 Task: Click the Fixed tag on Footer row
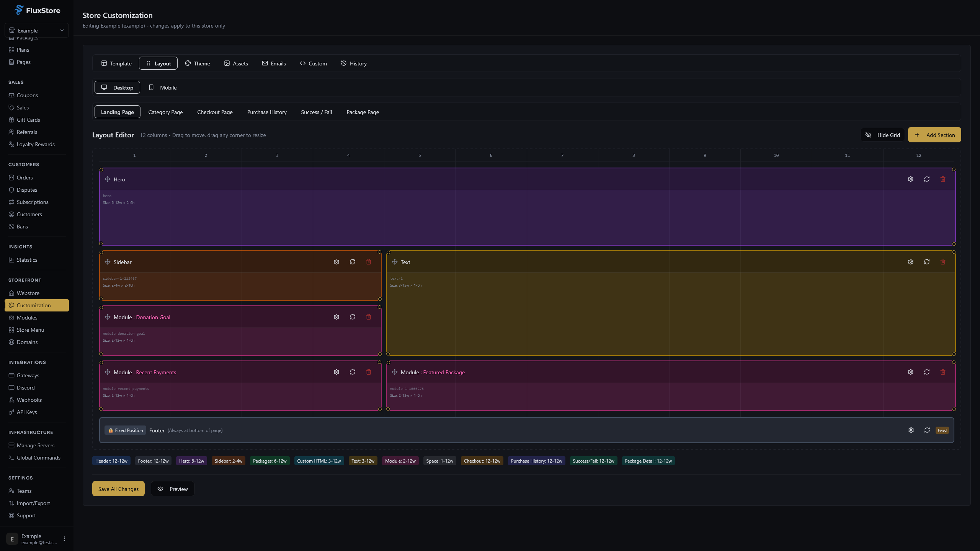click(x=942, y=430)
